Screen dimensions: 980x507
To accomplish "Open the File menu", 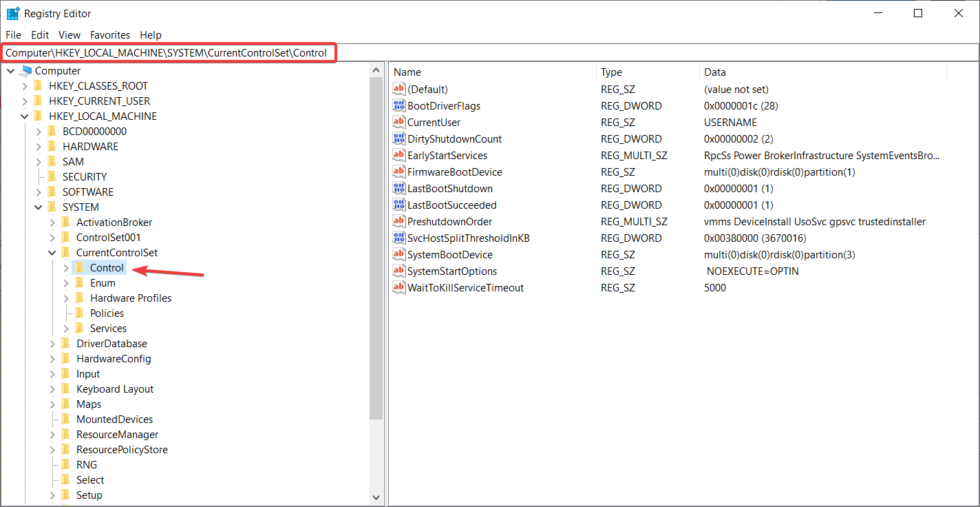I will click(x=13, y=34).
